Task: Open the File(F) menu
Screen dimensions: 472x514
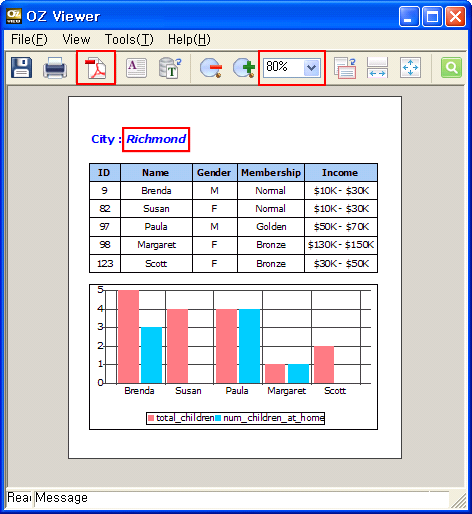Action: 29,39
